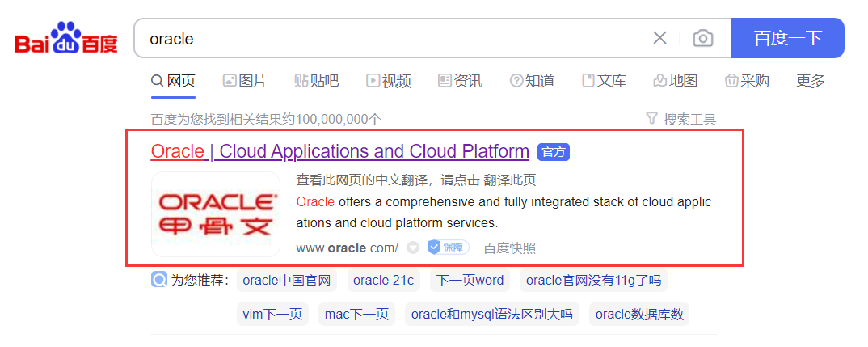The image size is (868, 347).
Task: Select suggestion 下一页word
Action: 470,280
